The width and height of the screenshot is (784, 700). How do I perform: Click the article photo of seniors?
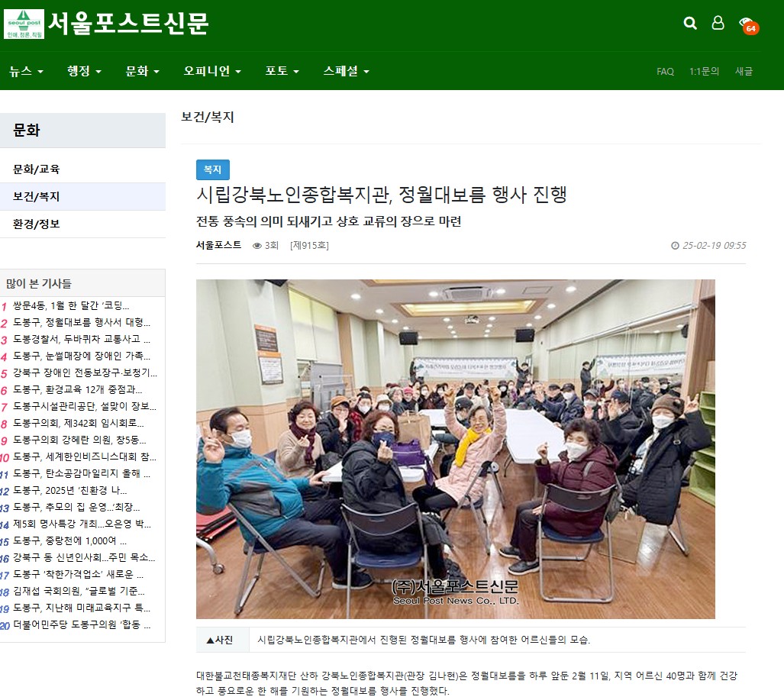coord(455,449)
